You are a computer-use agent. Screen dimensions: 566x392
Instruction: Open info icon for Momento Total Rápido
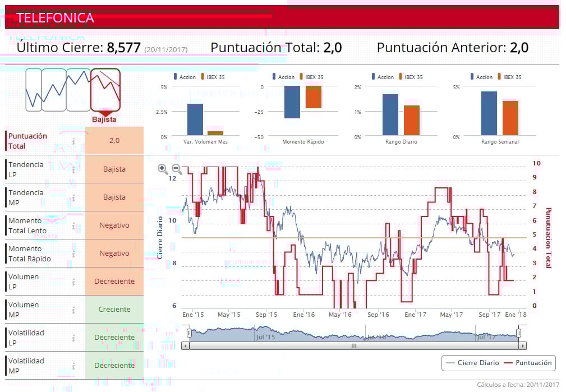(73, 253)
